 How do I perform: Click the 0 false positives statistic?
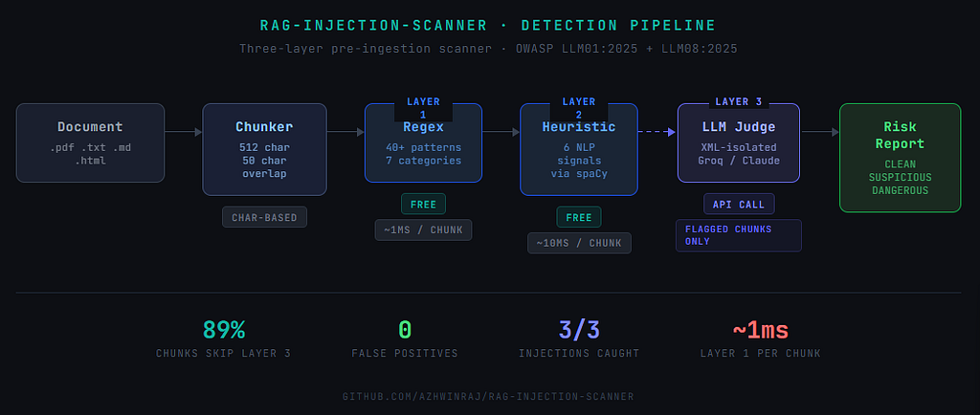click(x=405, y=339)
